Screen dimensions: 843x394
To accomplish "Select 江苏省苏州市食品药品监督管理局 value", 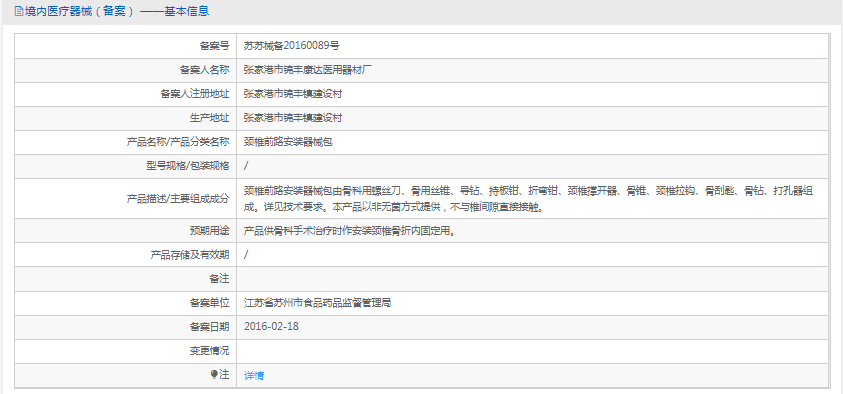I will pos(317,303).
